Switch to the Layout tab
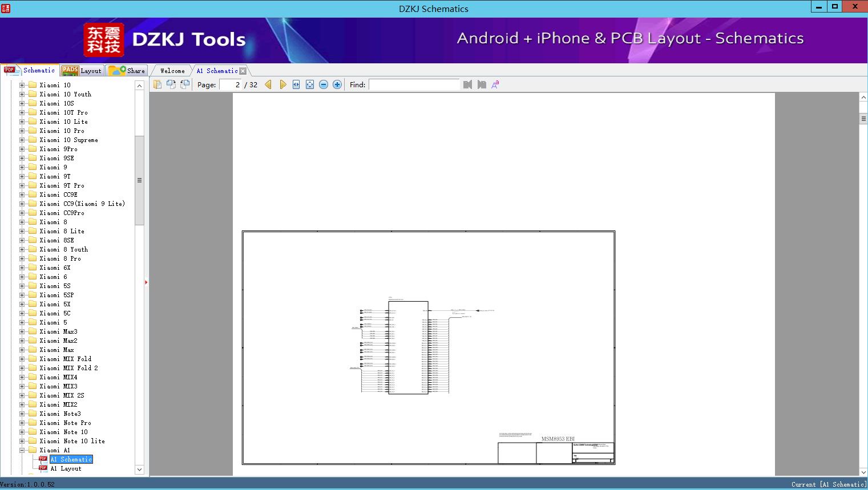Image resolution: width=868 pixels, height=490 pixels. pos(82,71)
